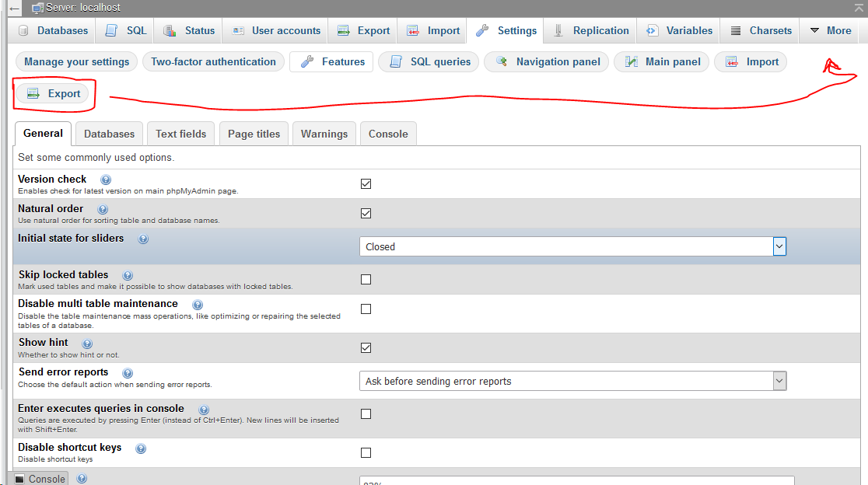This screenshot has height=485, width=868.
Task: Check Enter executes queries in console
Action: pyautogui.click(x=366, y=413)
